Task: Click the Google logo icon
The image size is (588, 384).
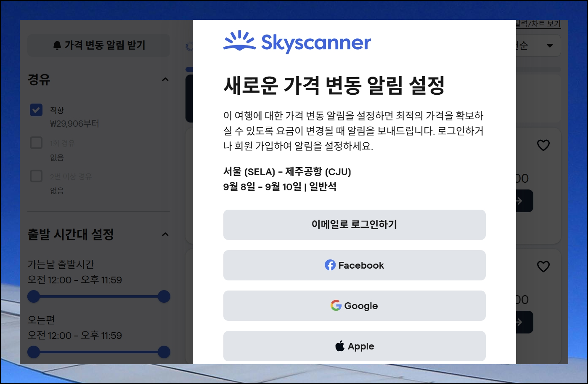Action: (336, 305)
